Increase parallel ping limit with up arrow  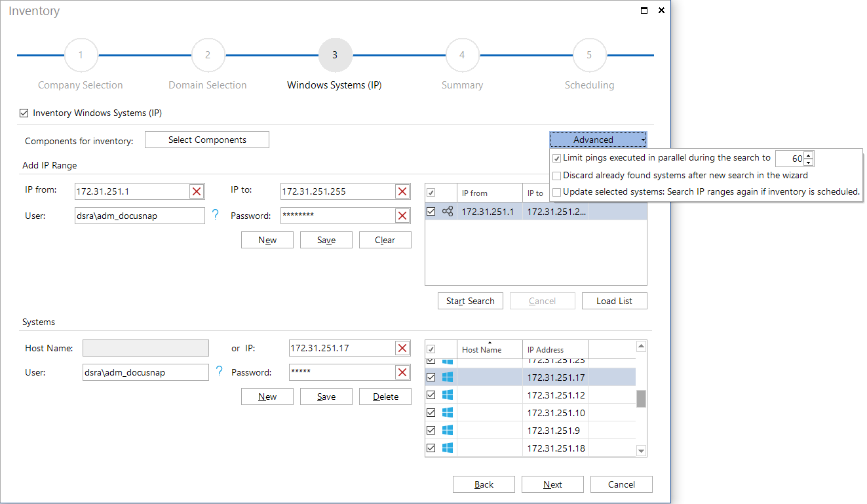click(809, 155)
